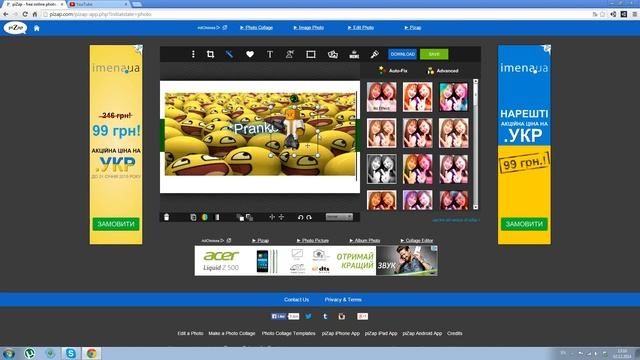Open the Effects magic wand tool
Viewport: 640px width, 360px height.
coord(229,54)
